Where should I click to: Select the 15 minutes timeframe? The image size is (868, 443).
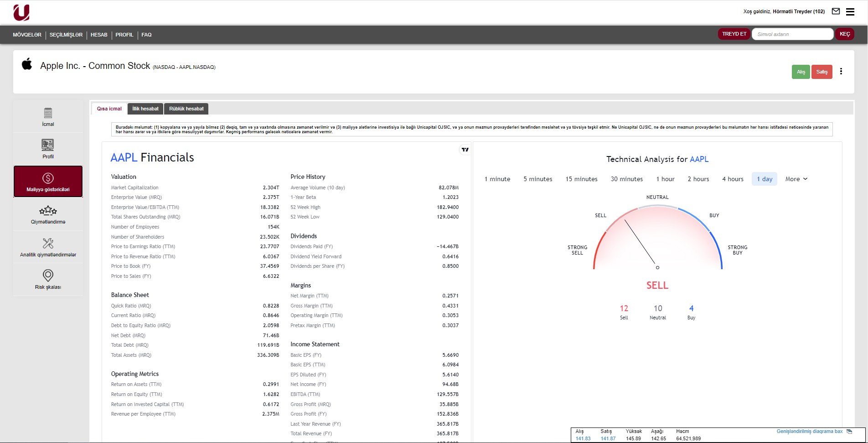[x=581, y=179]
